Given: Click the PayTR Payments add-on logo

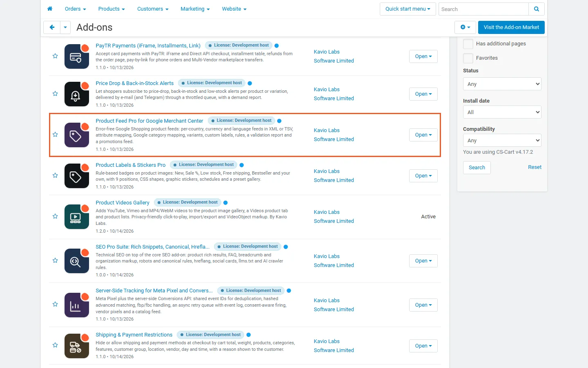Looking at the screenshot, I should (x=77, y=56).
